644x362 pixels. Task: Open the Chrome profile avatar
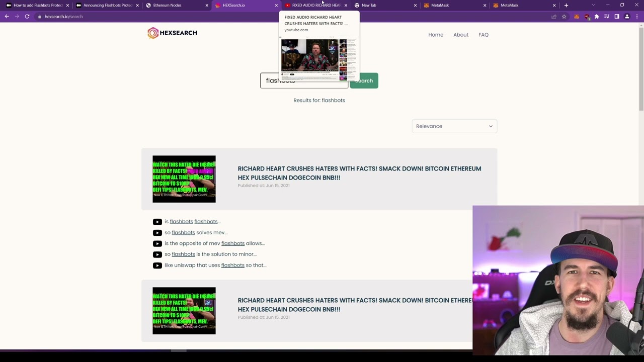(627, 17)
